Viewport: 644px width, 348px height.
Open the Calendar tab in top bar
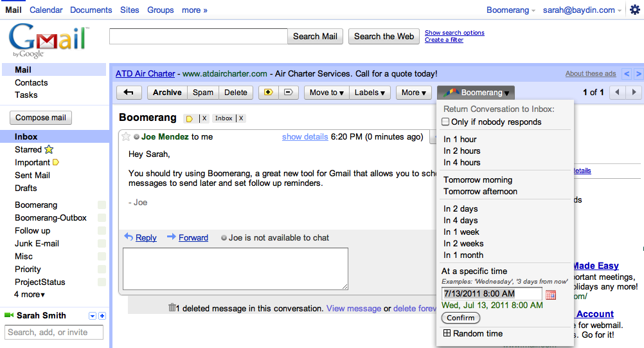[46, 10]
